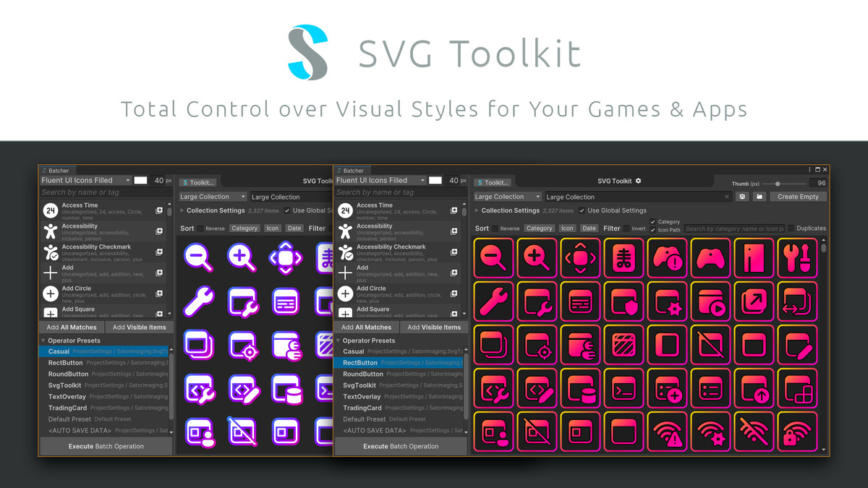Click the add icon beside Accessibility Checkmark, left window
Viewport: 868px width, 488px height.
pos(159,252)
